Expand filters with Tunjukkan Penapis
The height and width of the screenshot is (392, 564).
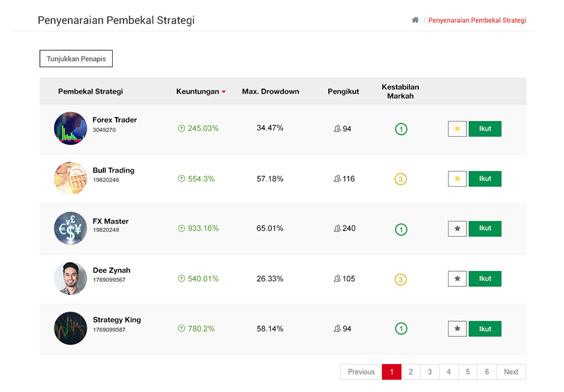(x=76, y=59)
